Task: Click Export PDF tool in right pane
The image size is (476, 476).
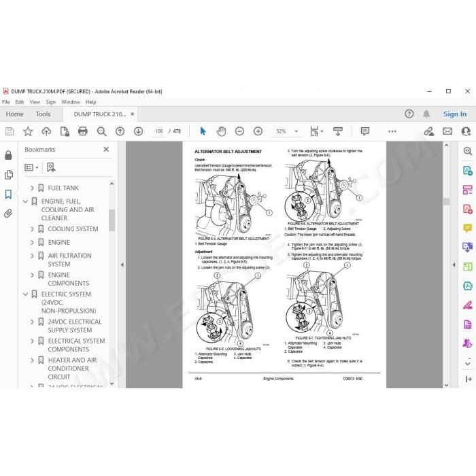Action: [x=468, y=170]
